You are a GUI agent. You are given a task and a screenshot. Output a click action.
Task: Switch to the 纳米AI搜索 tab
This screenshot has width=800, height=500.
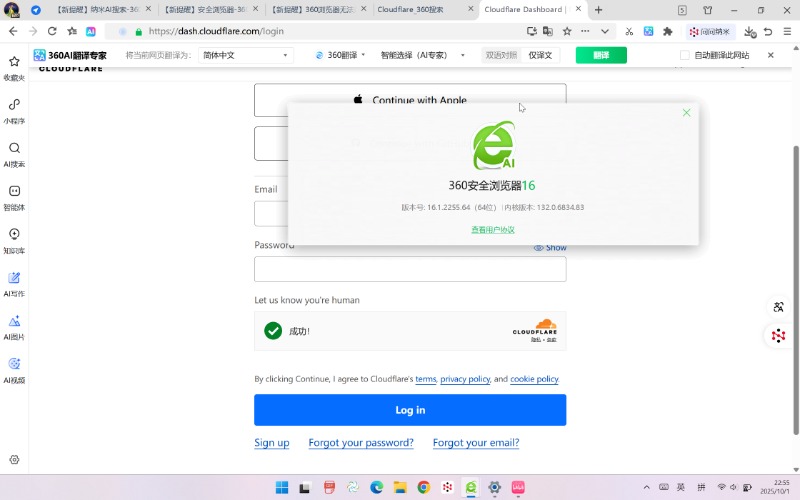pyautogui.click(x=97, y=9)
